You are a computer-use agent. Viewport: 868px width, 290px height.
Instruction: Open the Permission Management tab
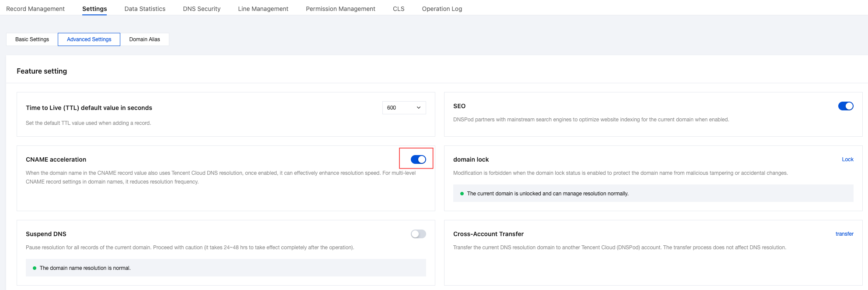click(340, 9)
